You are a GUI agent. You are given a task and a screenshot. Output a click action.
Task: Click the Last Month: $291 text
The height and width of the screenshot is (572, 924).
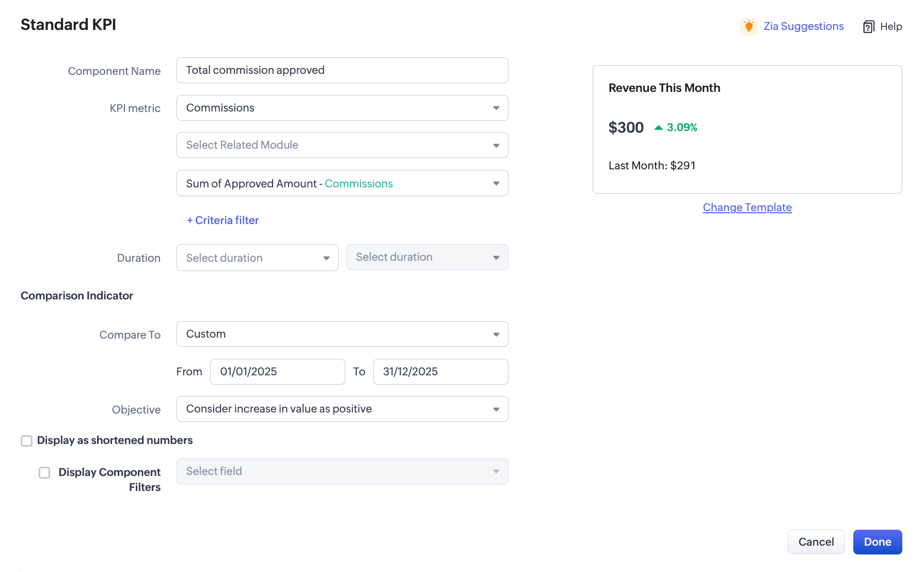(x=652, y=166)
